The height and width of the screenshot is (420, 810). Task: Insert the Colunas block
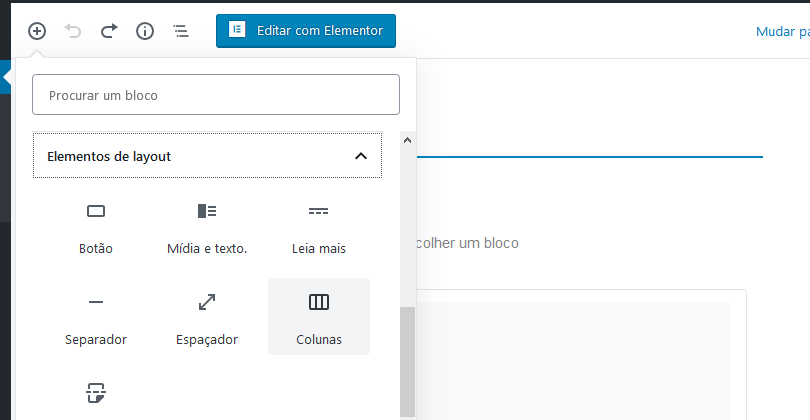tap(319, 316)
